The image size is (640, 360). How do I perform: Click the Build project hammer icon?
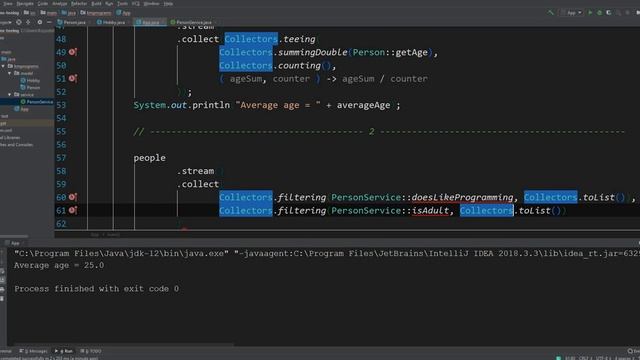click(x=551, y=13)
